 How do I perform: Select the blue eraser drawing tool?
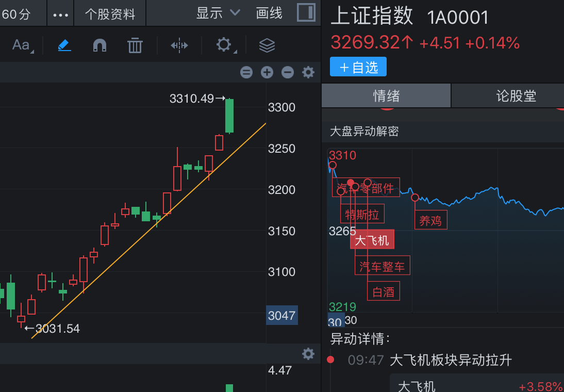point(64,45)
